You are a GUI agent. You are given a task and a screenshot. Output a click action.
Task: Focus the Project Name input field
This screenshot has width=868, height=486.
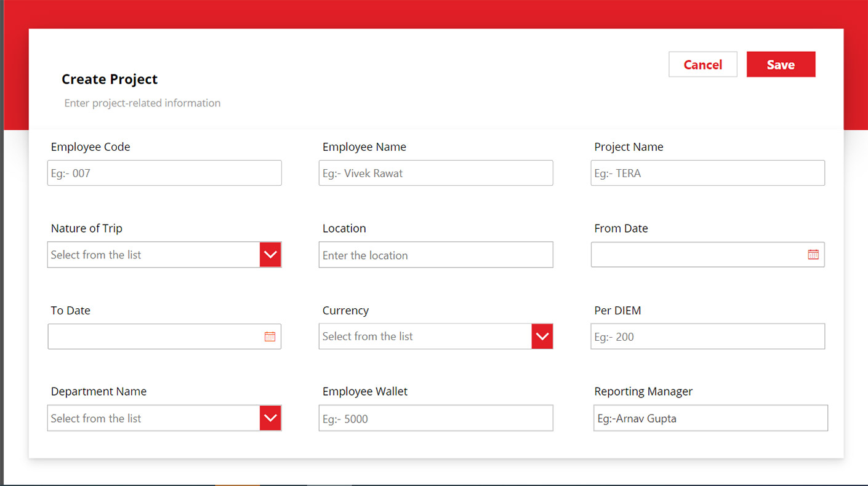tap(708, 173)
